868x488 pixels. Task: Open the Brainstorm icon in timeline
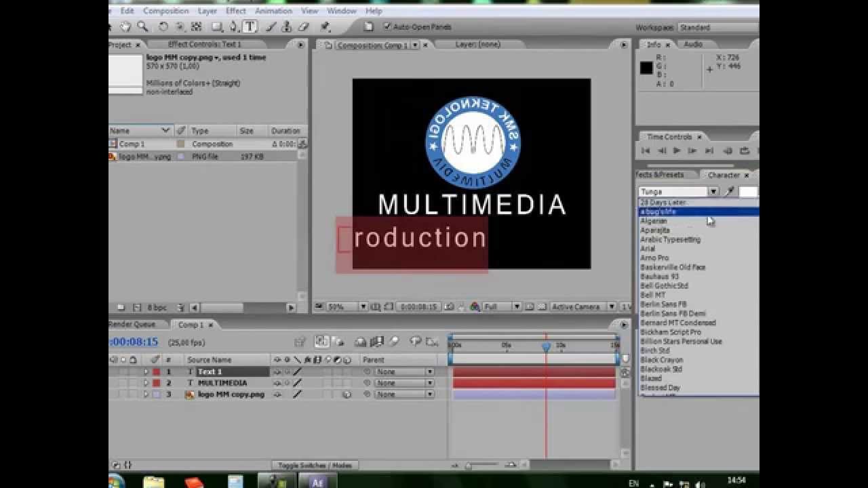point(415,342)
